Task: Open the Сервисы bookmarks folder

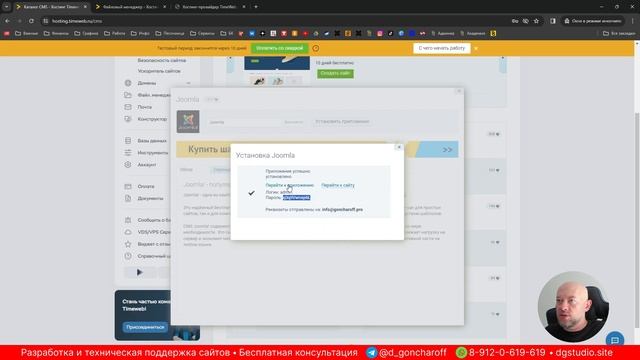Action: point(202,33)
